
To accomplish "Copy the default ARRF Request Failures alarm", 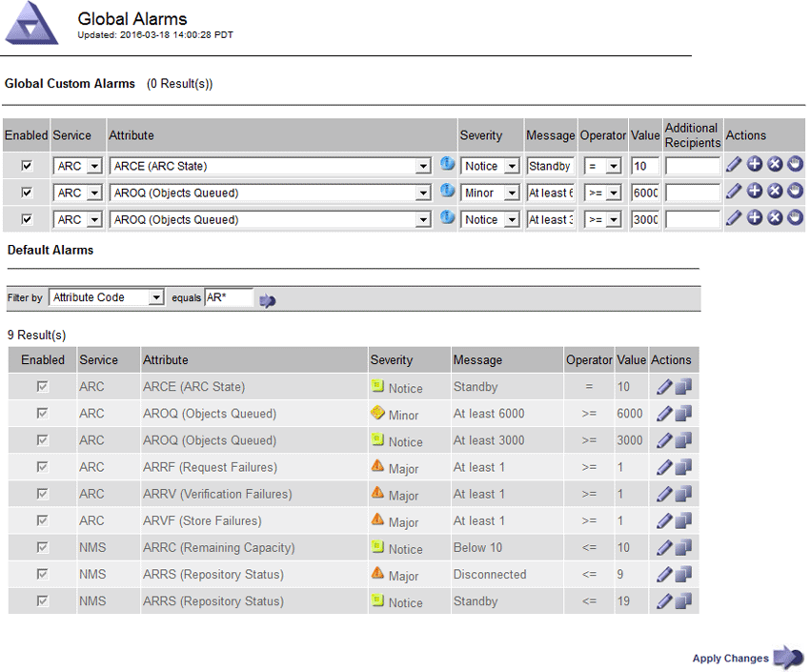I will click(684, 468).
